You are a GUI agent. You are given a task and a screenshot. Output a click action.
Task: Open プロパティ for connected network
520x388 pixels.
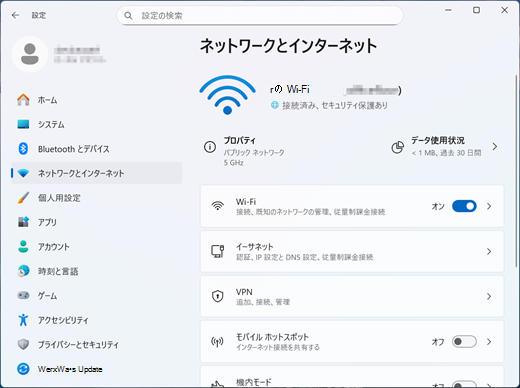tap(245, 151)
